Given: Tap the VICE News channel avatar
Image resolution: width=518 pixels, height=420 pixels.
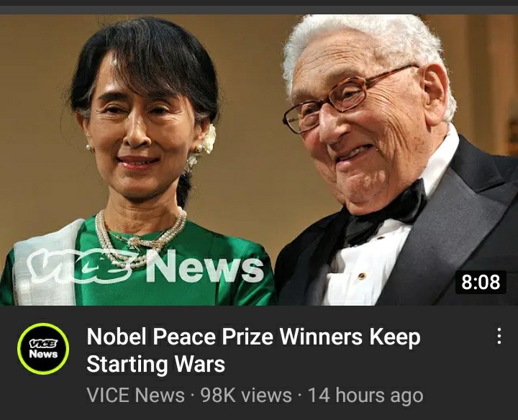Looking at the screenshot, I should tap(43, 349).
